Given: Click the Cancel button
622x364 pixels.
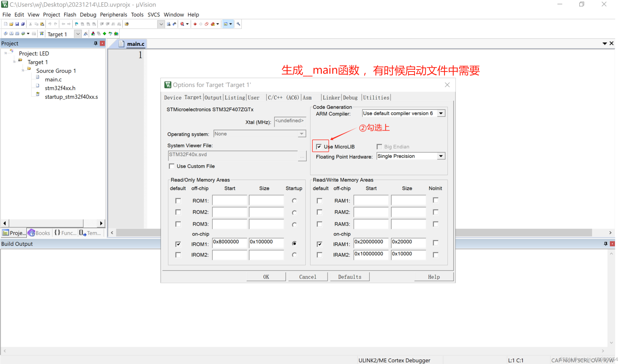Looking at the screenshot, I should (x=308, y=277).
